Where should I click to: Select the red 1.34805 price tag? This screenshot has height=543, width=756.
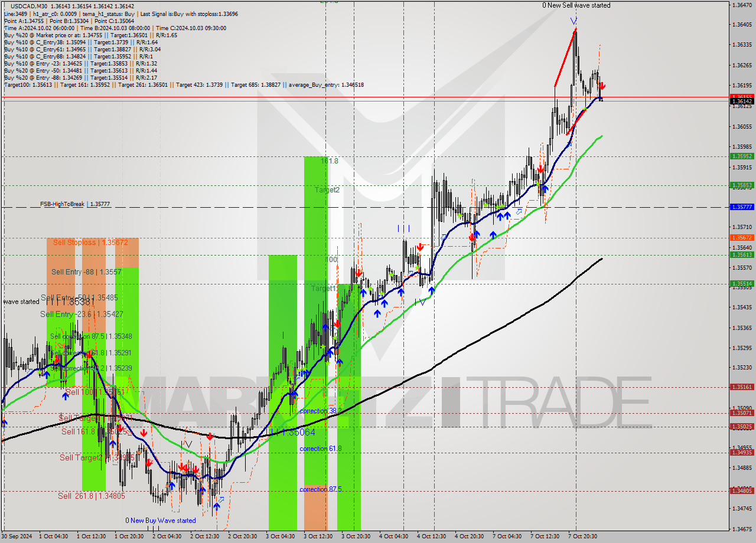(x=742, y=490)
